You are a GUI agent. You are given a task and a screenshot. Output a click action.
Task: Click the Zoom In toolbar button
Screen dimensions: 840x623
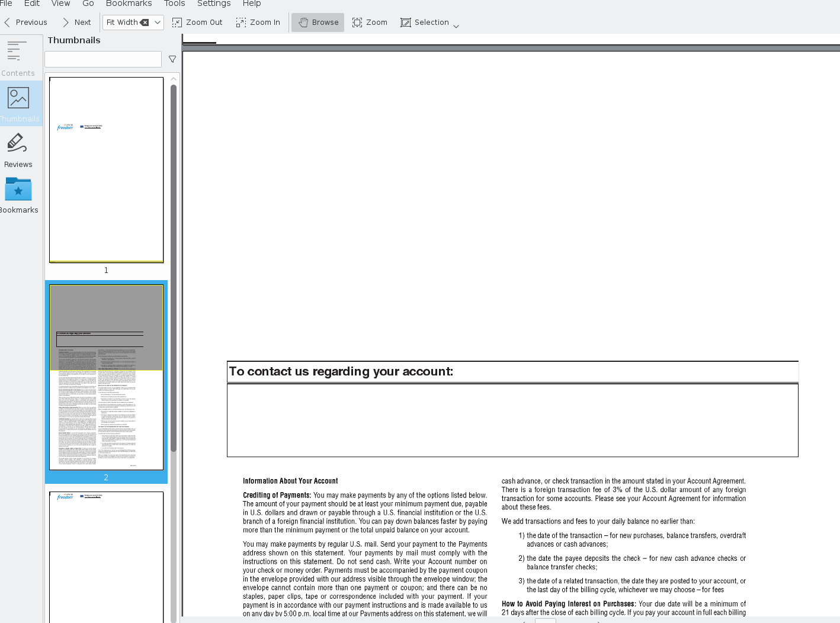[258, 23]
